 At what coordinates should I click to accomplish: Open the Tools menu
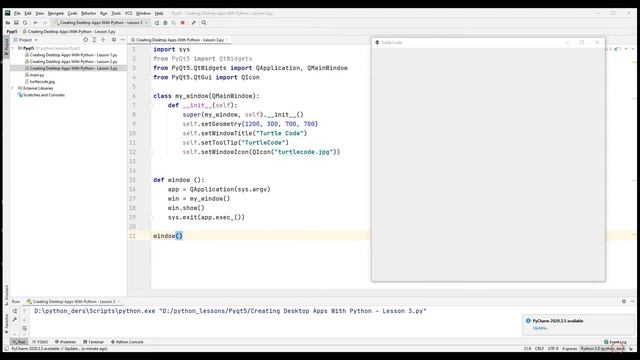116,13
